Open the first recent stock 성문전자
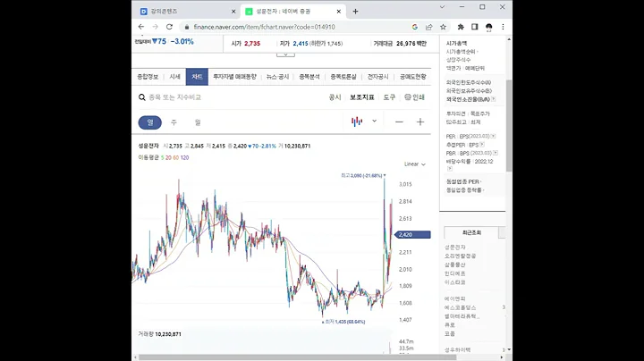Image resolution: width=644 pixels, height=361 pixels. click(x=455, y=248)
